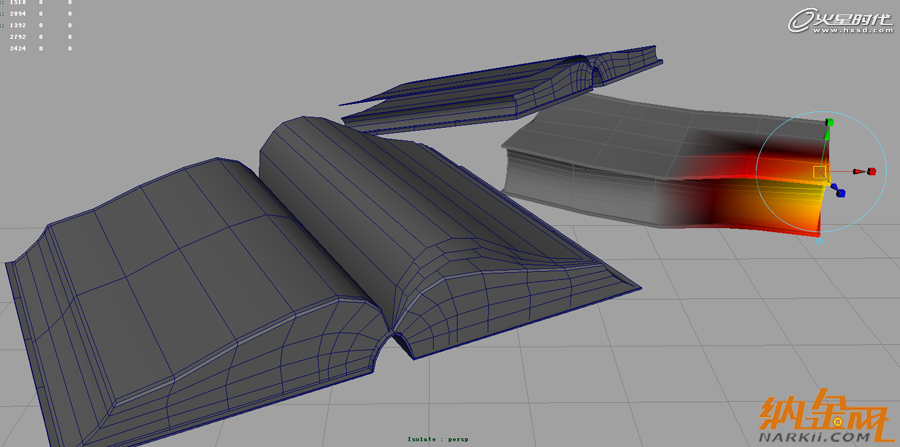The image size is (900, 447).
Task: Click the 'Isolate : persp' viewport label
Action: [438, 440]
